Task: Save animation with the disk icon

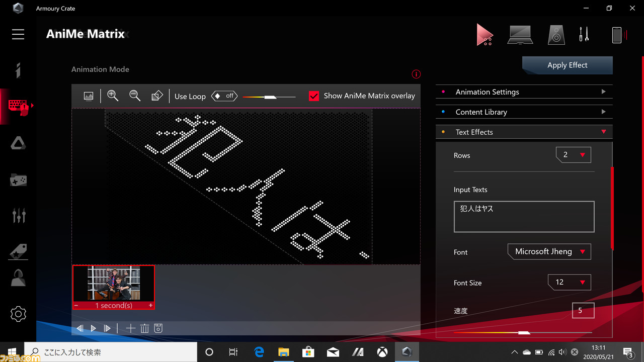Action: [158, 328]
